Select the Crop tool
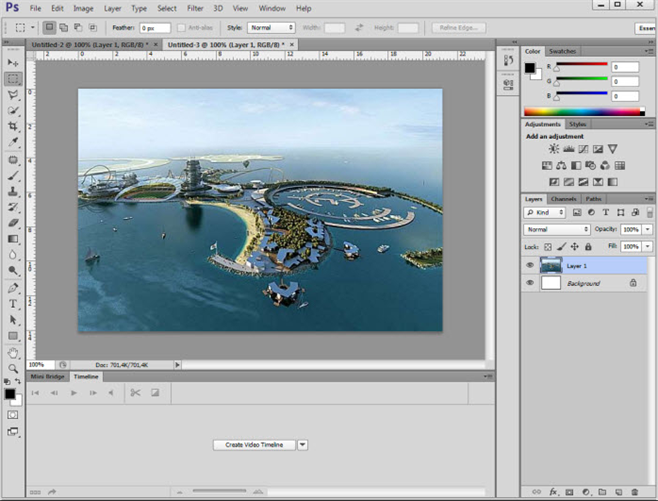 coord(13,127)
